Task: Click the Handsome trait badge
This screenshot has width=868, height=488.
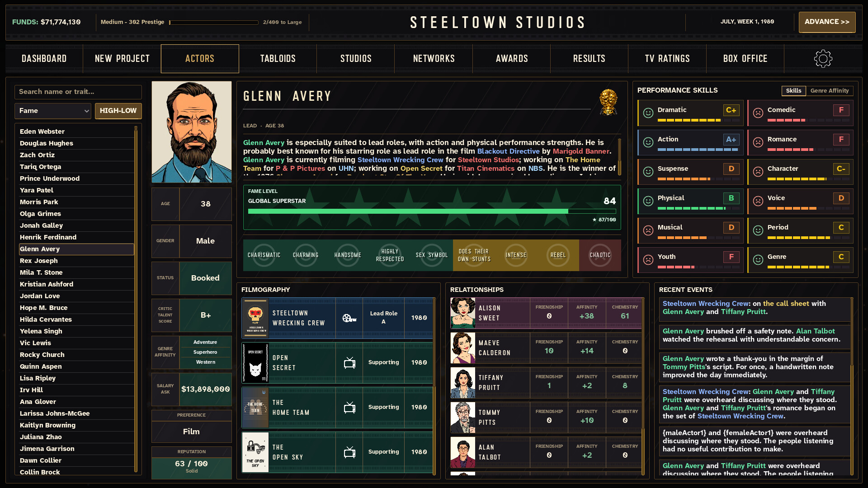Action: (348, 255)
